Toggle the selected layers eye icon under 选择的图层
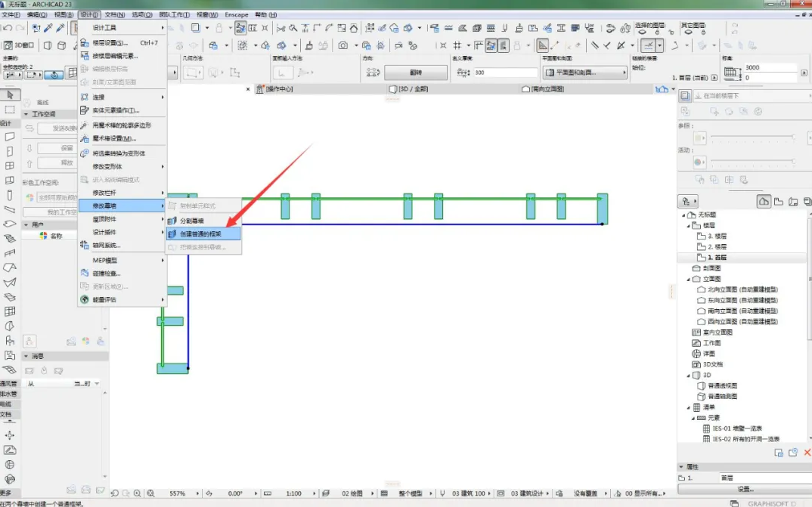Screen dimensions: 812x507 tap(642, 32)
